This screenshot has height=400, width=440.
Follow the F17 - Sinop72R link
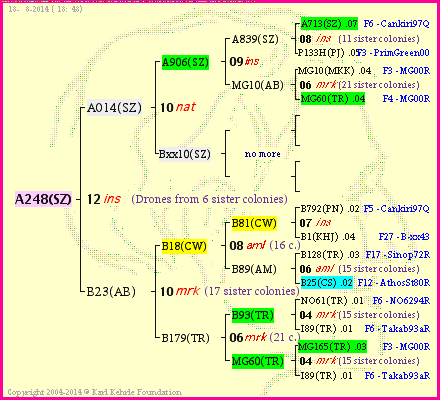click(398, 255)
